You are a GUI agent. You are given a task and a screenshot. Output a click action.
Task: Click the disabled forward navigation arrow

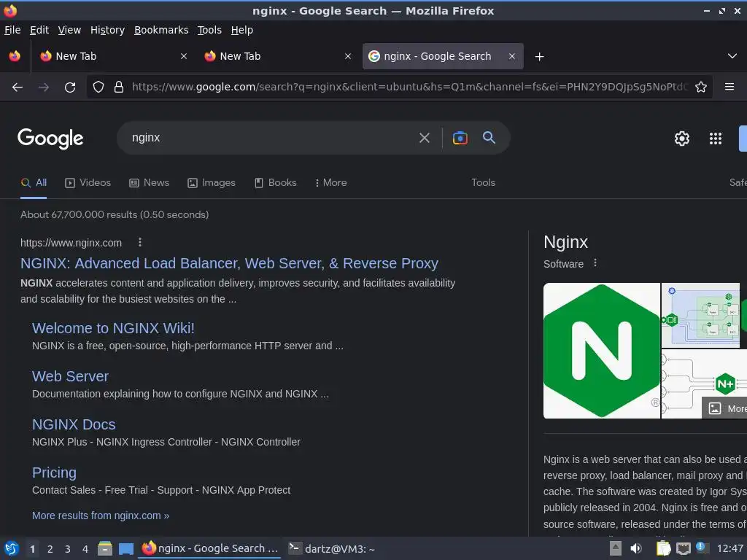pos(43,87)
